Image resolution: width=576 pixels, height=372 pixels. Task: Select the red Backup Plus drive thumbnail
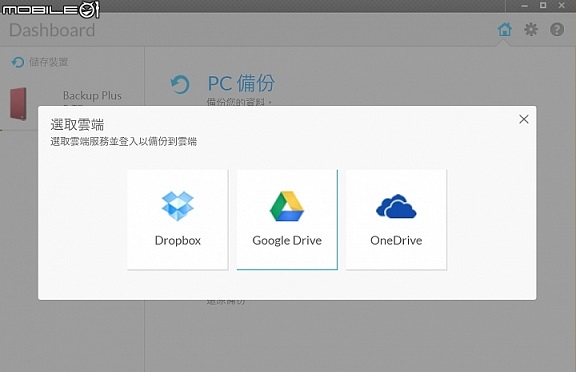pos(18,104)
